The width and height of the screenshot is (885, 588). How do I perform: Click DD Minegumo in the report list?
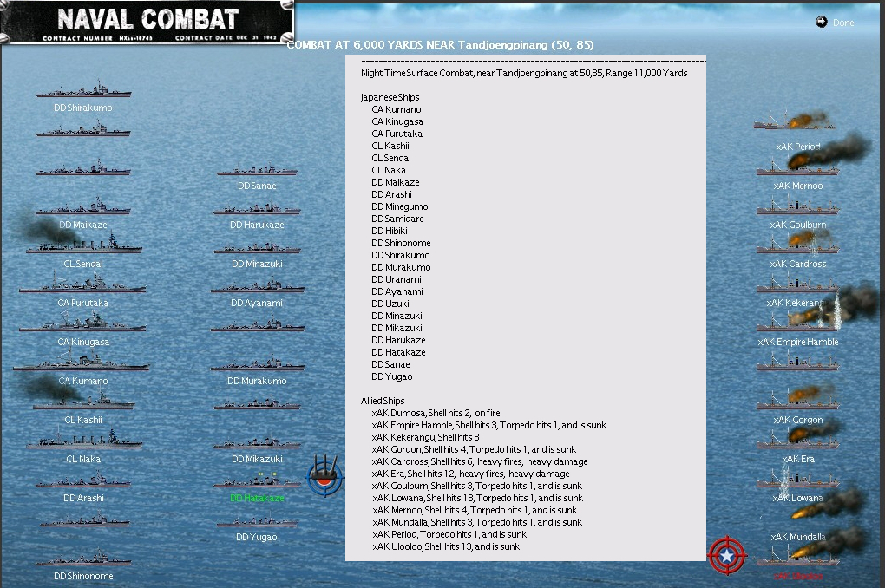[x=400, y=206]
